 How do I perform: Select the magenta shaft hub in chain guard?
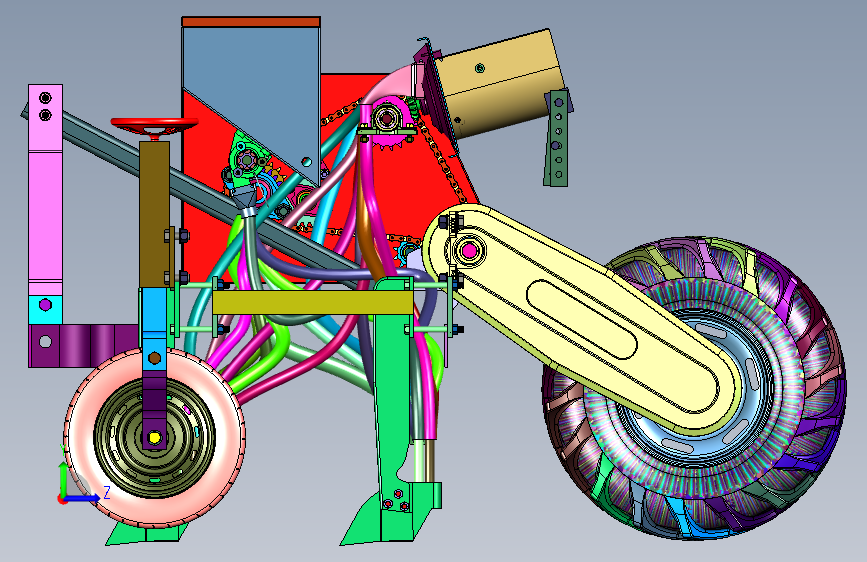(469, 251)
